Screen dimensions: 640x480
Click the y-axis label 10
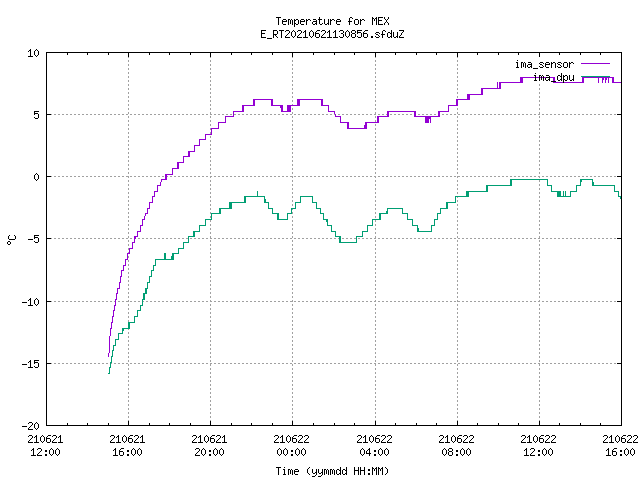(x=33, y=53)
